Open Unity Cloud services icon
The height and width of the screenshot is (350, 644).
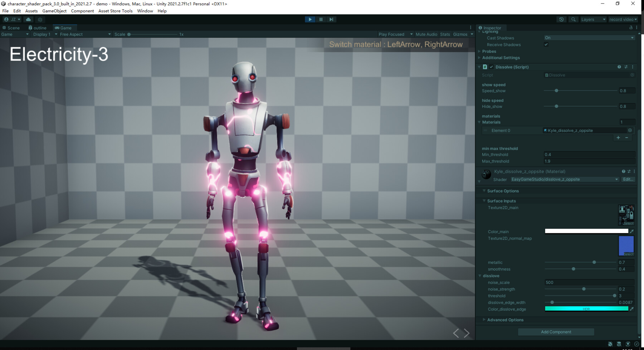coord(28,19)
